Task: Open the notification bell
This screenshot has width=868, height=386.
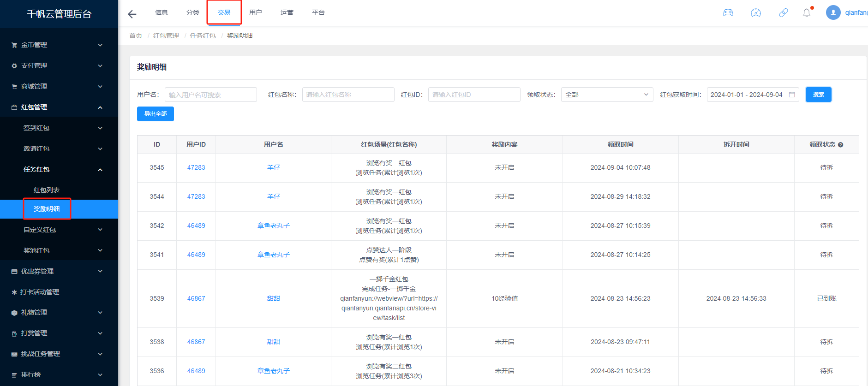Action: point(807,13)
